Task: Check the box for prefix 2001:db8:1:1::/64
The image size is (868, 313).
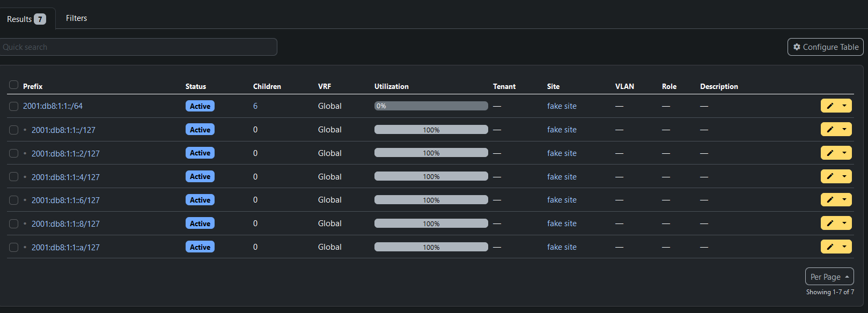Action: point(14,106)
